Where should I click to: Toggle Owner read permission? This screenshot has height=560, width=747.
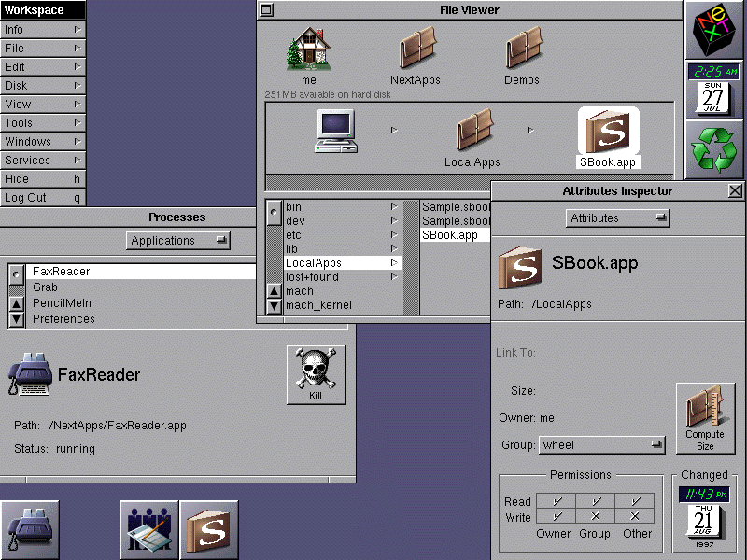tap(557, 501)
